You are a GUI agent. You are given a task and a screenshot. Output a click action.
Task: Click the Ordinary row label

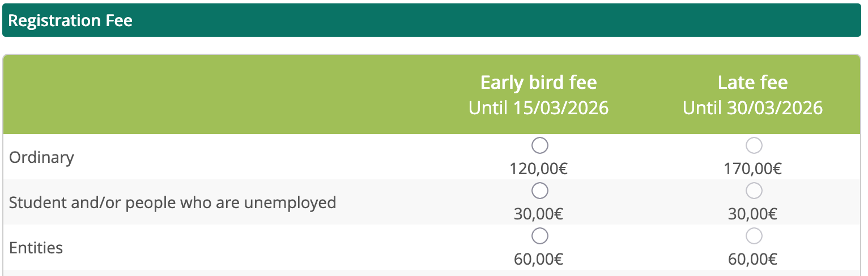[x=41, y=157]
